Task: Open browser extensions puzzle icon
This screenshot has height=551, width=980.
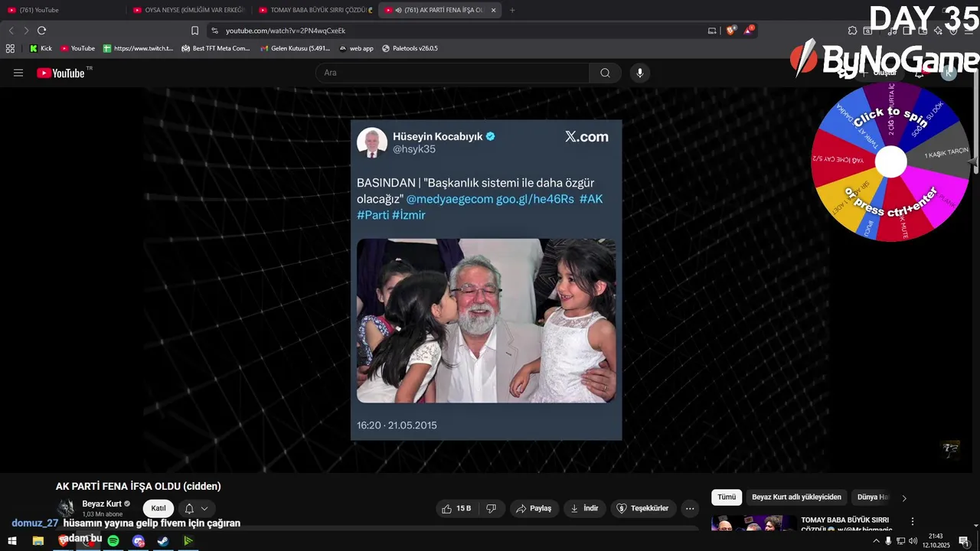Action: point(852,31)
